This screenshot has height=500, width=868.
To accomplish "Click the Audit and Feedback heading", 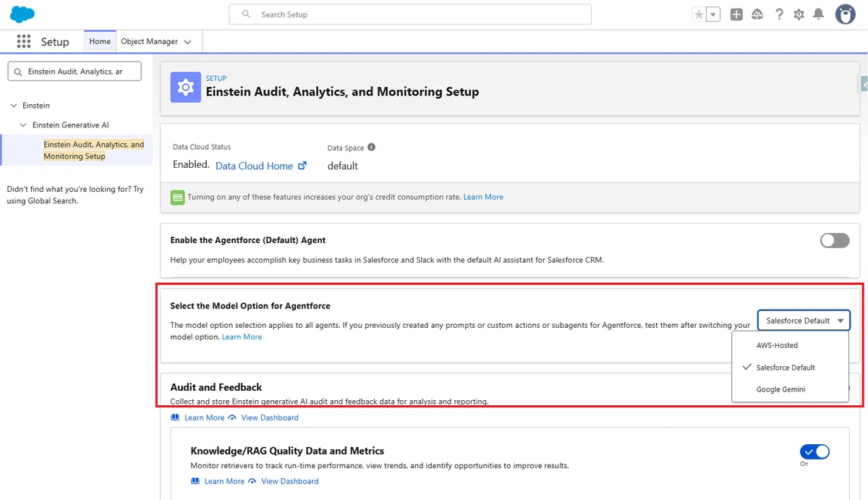I will click(216, 387).
